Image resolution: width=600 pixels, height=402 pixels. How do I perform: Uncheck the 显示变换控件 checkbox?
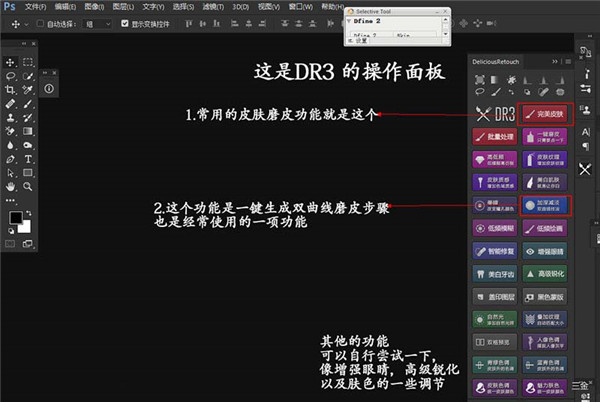point(124,22)
